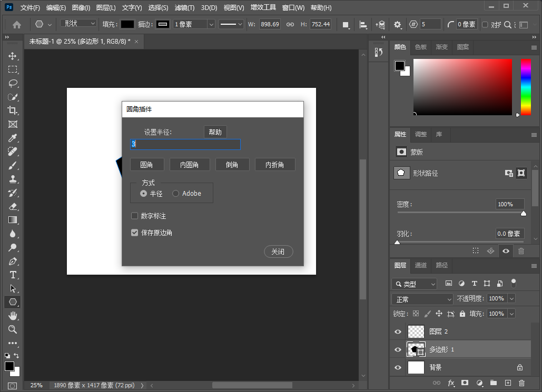This screenshot has width=542, height=392.
Task: Switch to 调整 tab
Action: click(x=421, y=134)
